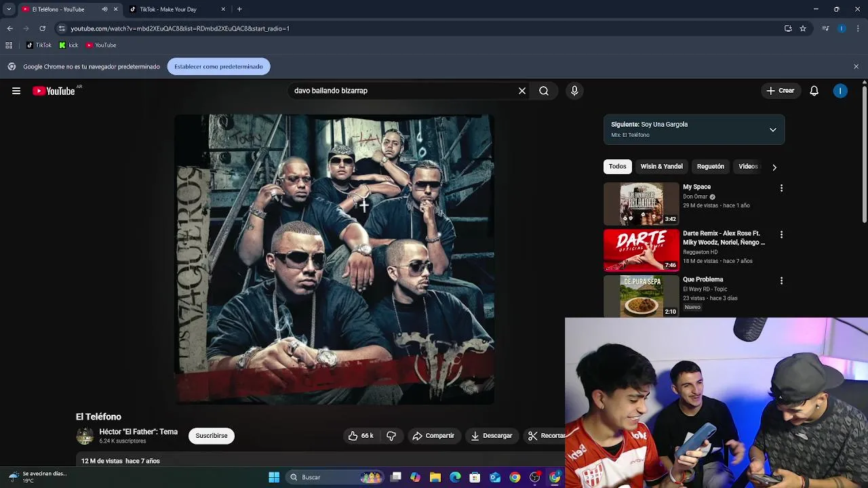Screen dimensions: 868x488
Task: Bookmark this page with the star
Action: coord(803,28)
